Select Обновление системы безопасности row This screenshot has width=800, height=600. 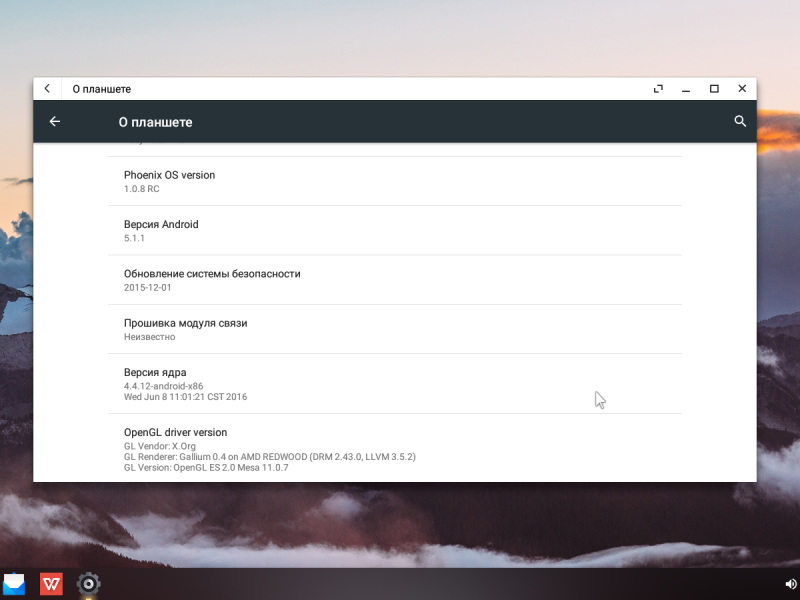point(395,280)
